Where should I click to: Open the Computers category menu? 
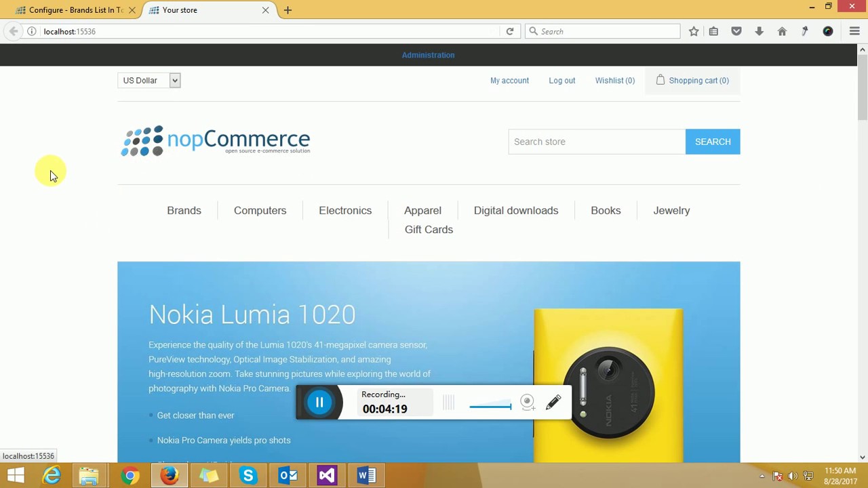pyautogui.click(x=260, y=210)
